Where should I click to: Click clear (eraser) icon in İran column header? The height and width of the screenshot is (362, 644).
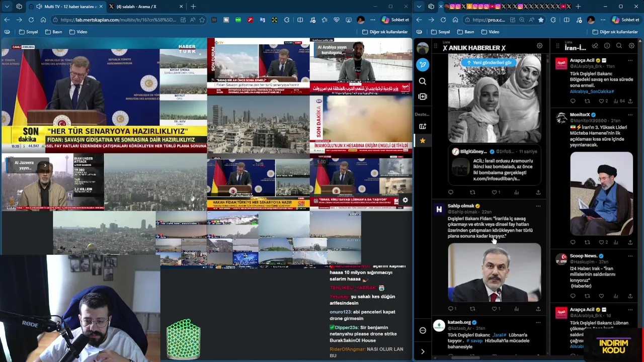[595, 46]
